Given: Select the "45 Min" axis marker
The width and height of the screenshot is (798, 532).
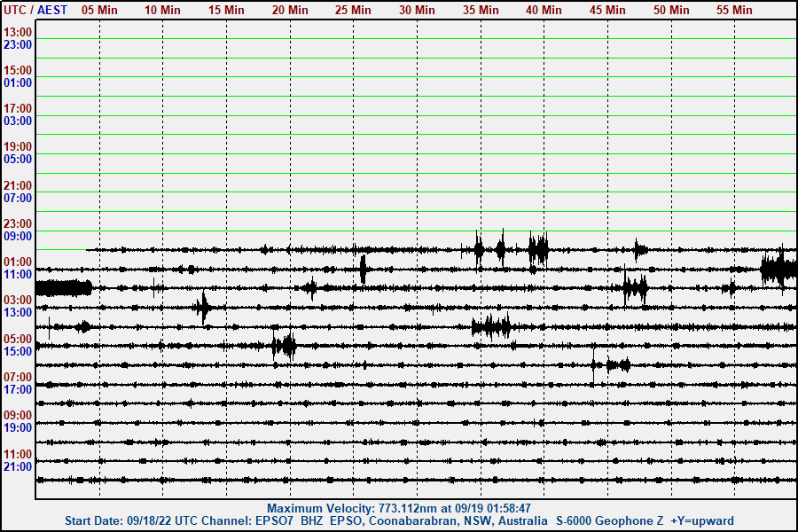Looking at the screenshot, I should click(x=607, y=10).
